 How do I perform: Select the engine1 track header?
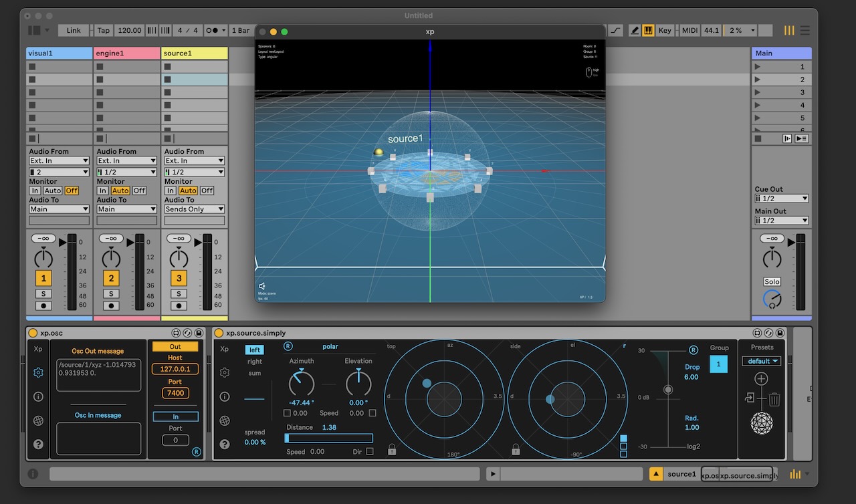pos(127,53)
